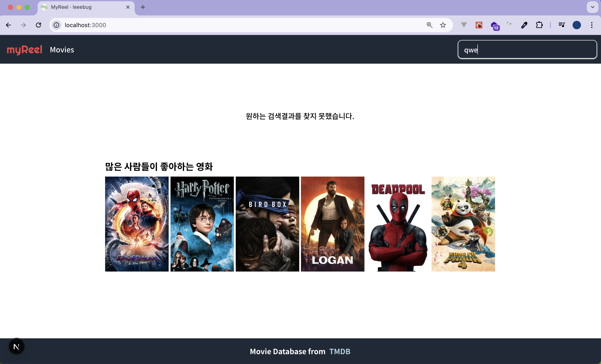The image size is (601, 364).
Task: Open a new browser tab
Action: click(143, 7)
